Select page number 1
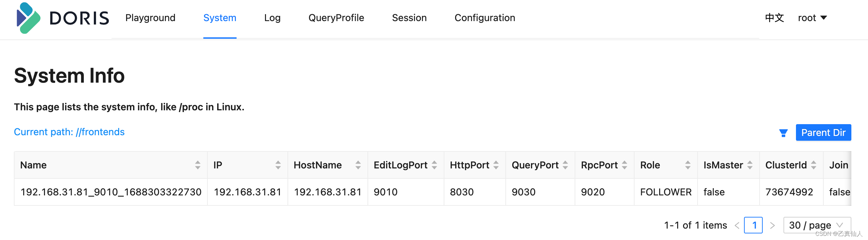This screenshot has height=240, width=868. [753, 225]
